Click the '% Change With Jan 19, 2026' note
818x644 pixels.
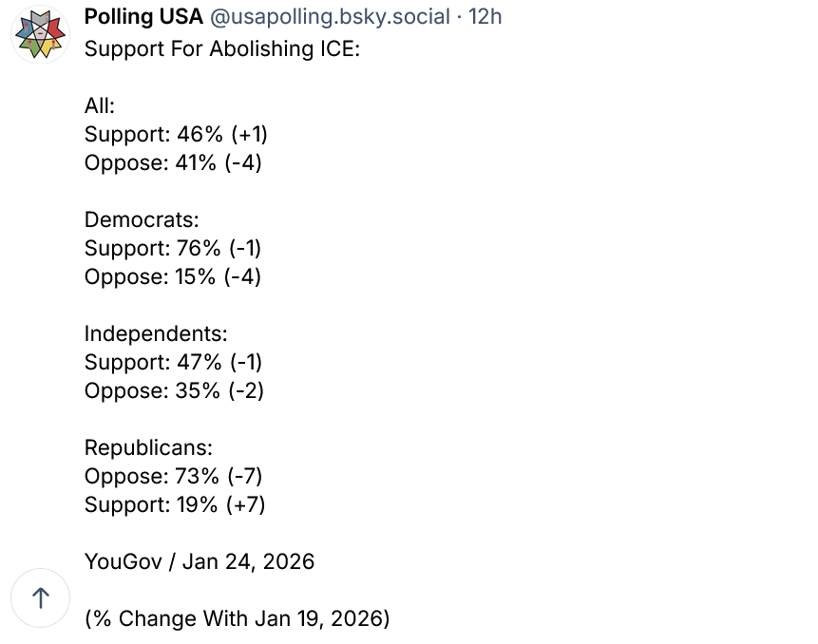click(238, 618)
